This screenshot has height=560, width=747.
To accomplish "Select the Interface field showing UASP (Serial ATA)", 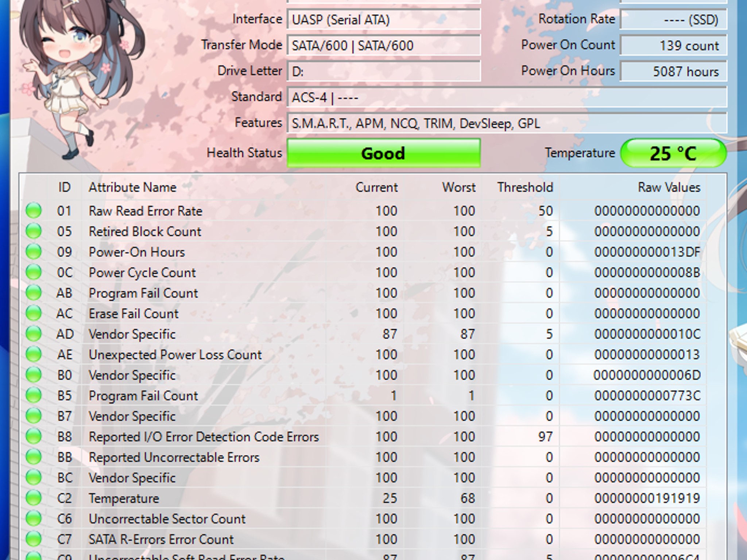I will [383, 19].
